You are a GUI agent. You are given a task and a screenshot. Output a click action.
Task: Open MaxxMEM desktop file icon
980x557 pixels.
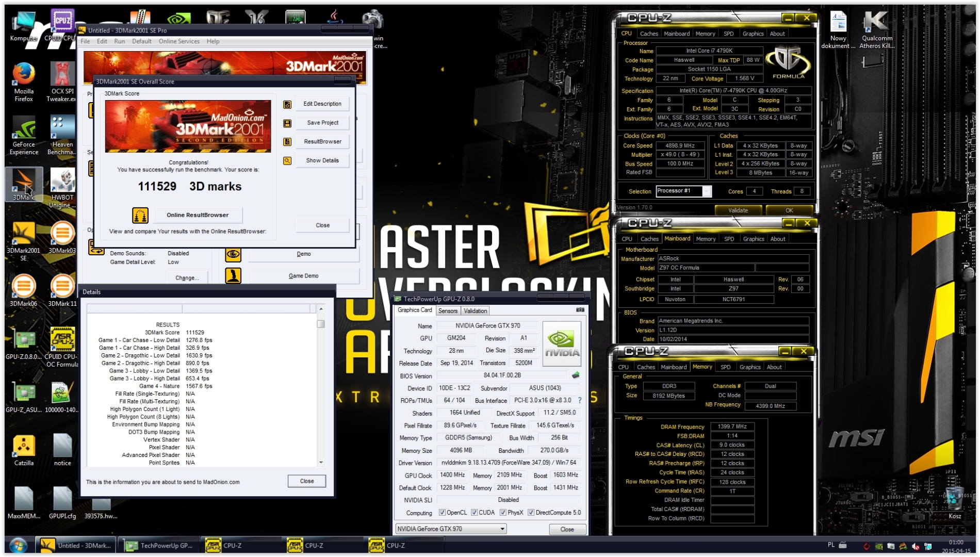point(24,503)
